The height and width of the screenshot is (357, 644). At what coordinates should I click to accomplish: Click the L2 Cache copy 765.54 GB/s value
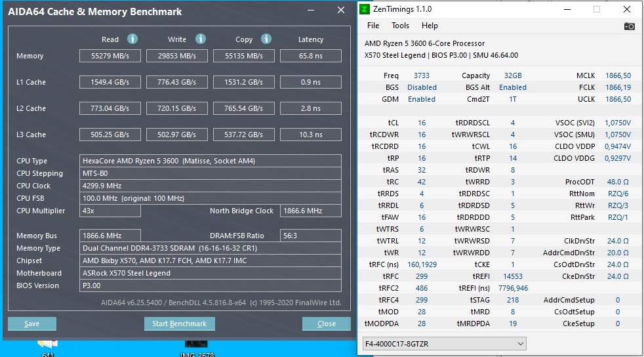244,108
